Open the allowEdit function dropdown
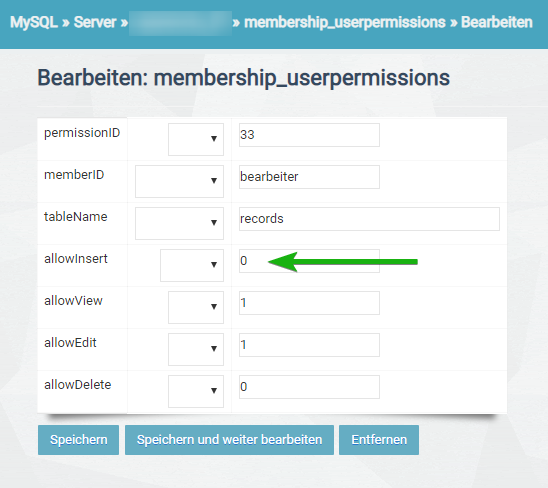This screenshot has height=488, width=548. coord(196,349)
